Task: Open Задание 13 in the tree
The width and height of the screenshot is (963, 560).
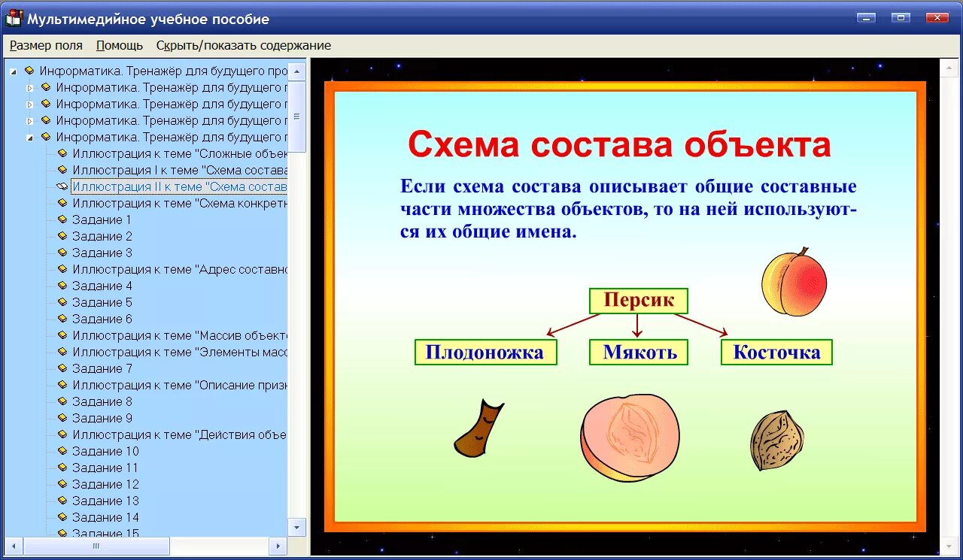Action: point(105,501)
